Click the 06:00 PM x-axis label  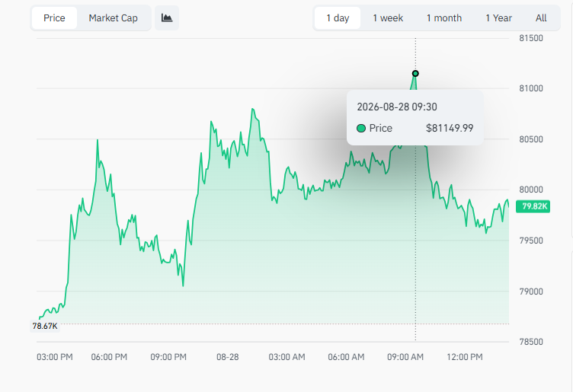click(109, 357)
